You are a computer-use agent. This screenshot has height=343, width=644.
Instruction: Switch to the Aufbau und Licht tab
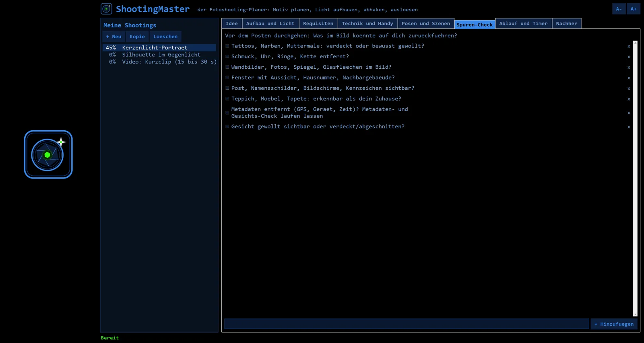270,23
